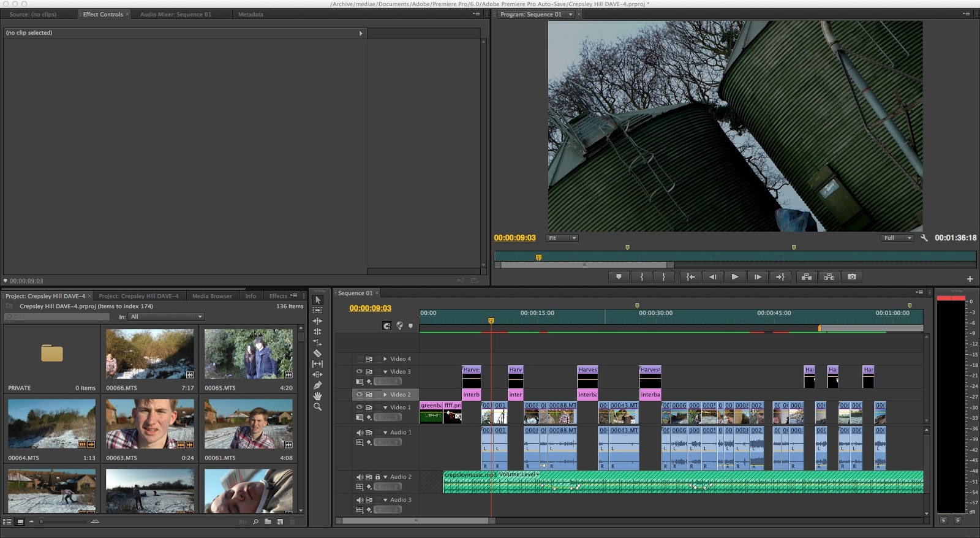
Task: Switch Project panel to list view
Action: (7, 521)
